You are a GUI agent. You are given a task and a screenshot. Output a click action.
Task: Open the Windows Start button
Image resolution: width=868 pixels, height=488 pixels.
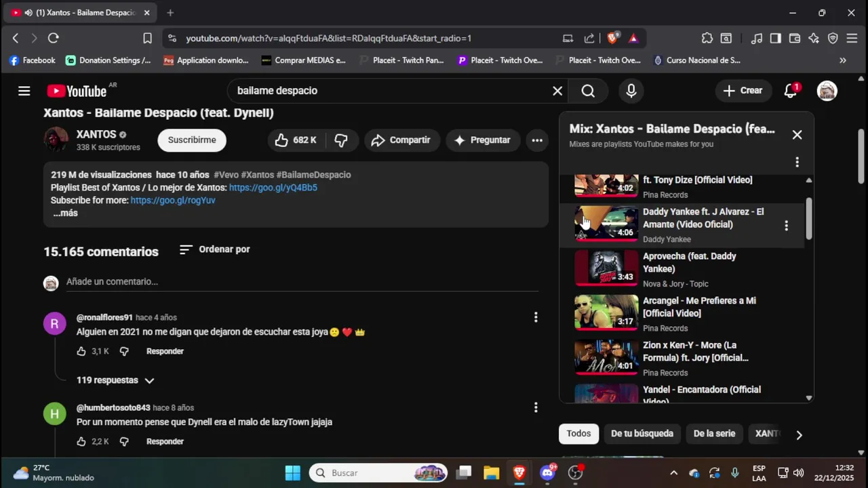tap(293, 473)
